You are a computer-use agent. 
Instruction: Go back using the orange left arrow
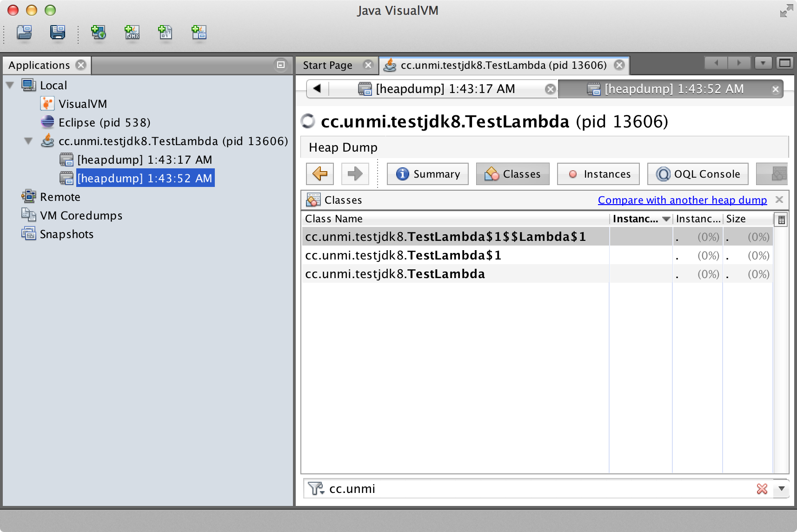(320, 174)
